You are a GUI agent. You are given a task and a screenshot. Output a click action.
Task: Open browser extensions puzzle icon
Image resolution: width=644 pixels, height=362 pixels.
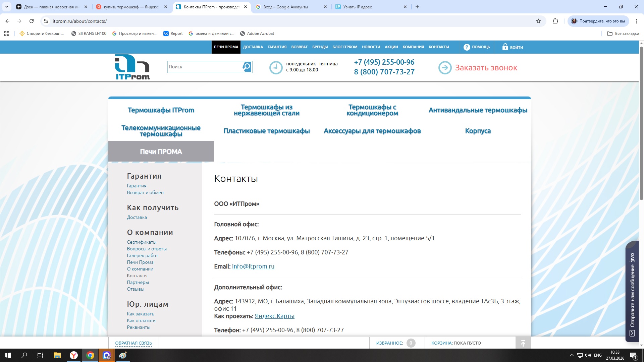pos(555,21)
